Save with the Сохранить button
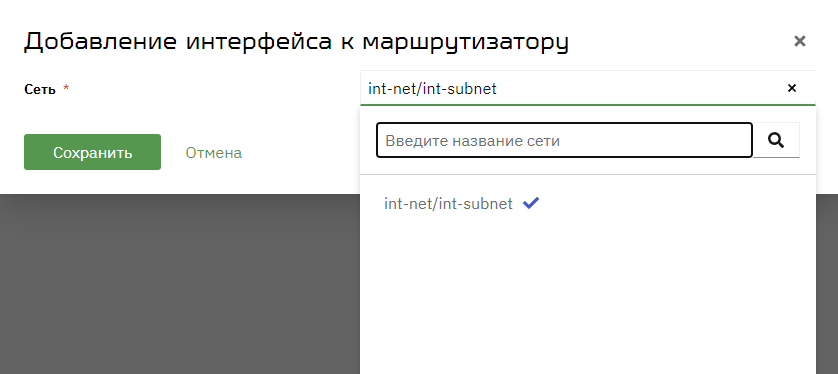Image resolution: width=838 pixels, height=374 pixels. (x=92, y=152)
